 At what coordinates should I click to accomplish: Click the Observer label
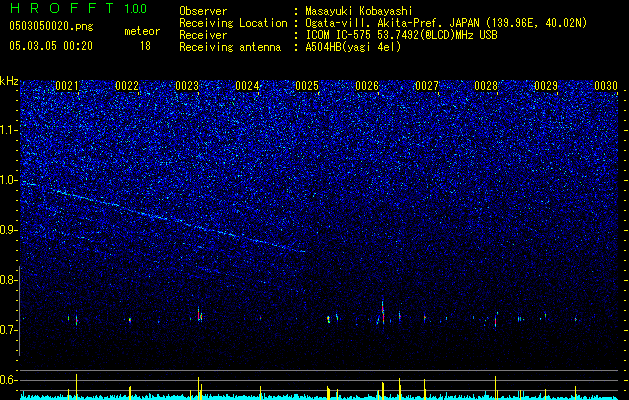coord(203,11)
